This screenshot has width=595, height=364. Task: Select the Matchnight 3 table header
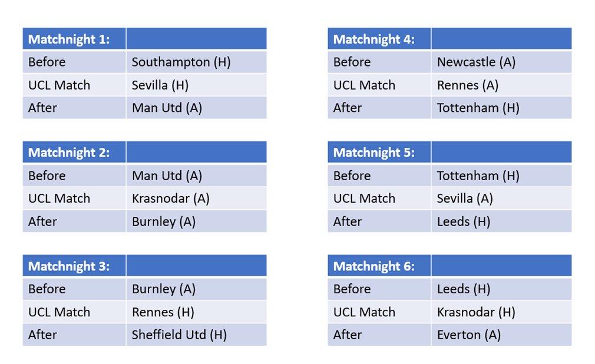tap(69, 266)
